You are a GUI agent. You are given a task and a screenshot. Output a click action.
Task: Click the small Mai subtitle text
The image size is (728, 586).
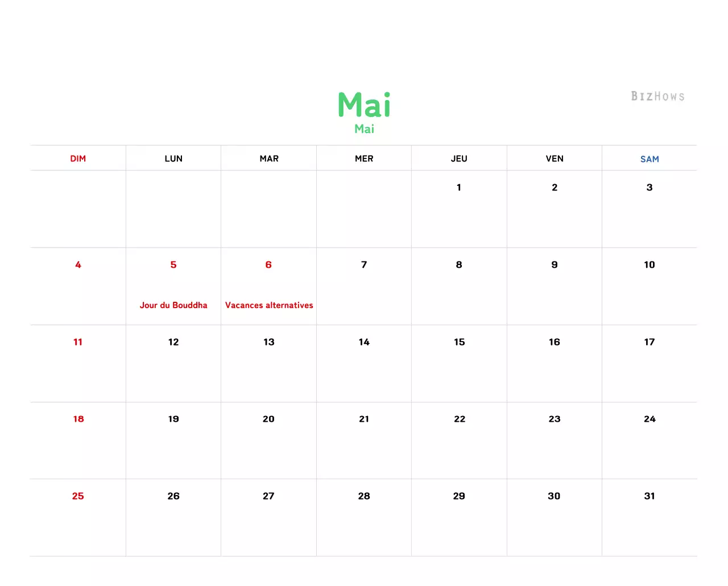coord(364,129)
